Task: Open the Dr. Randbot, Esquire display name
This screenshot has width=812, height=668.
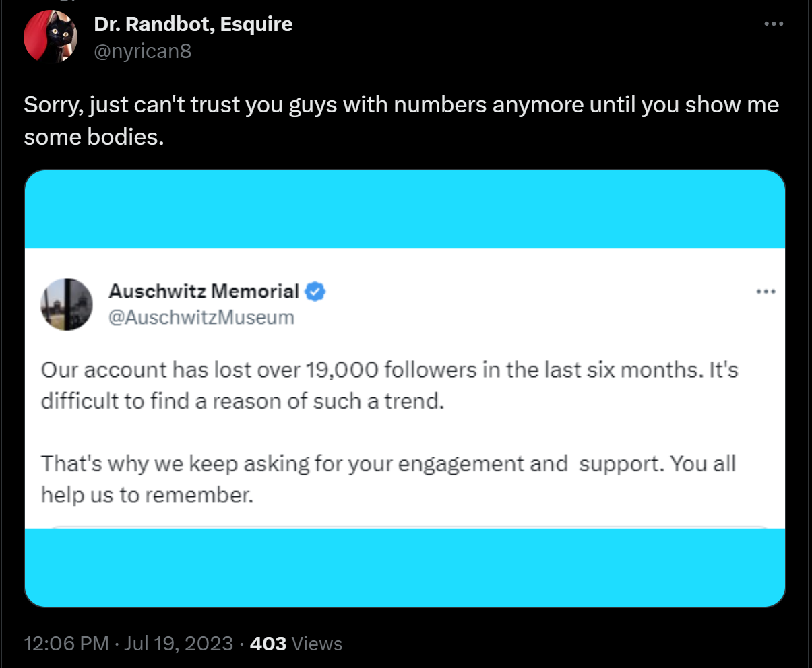Action: [x=193, y=24]
